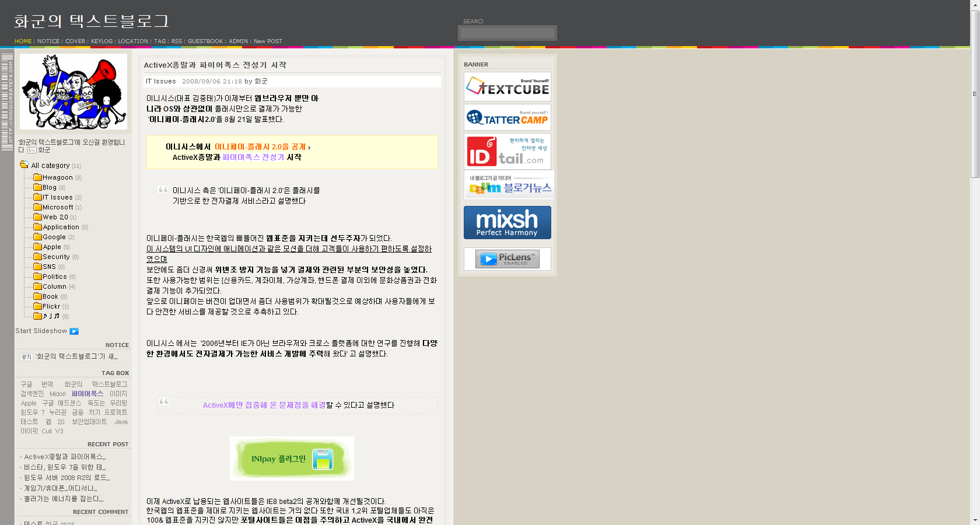Image resolution: width=980 pixels, height=525 pixels.
Task: Click the 보안업데이트 tag in Tag Box
Action: coord(89,422)
